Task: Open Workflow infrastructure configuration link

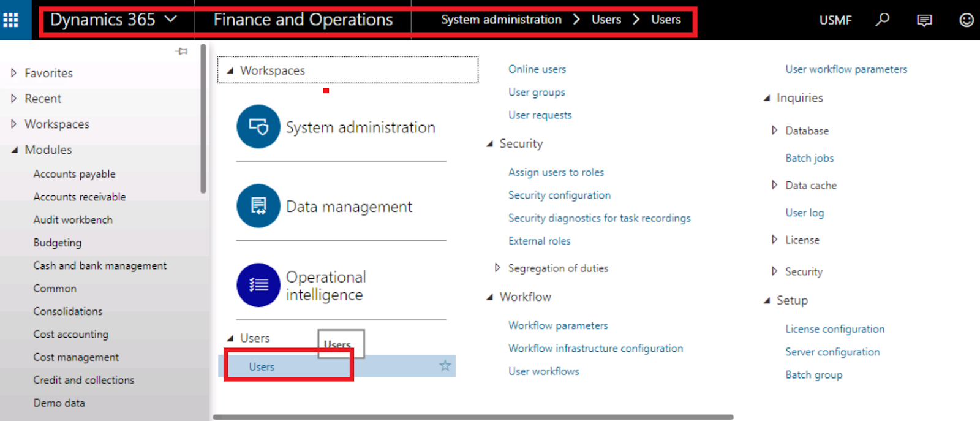Action: [595, 348]
